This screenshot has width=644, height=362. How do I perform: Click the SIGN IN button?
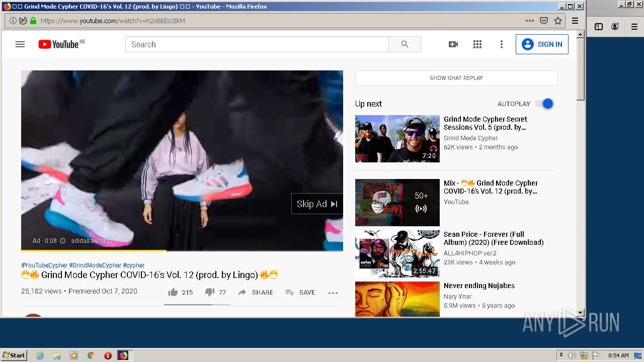[x=542, y=44]
